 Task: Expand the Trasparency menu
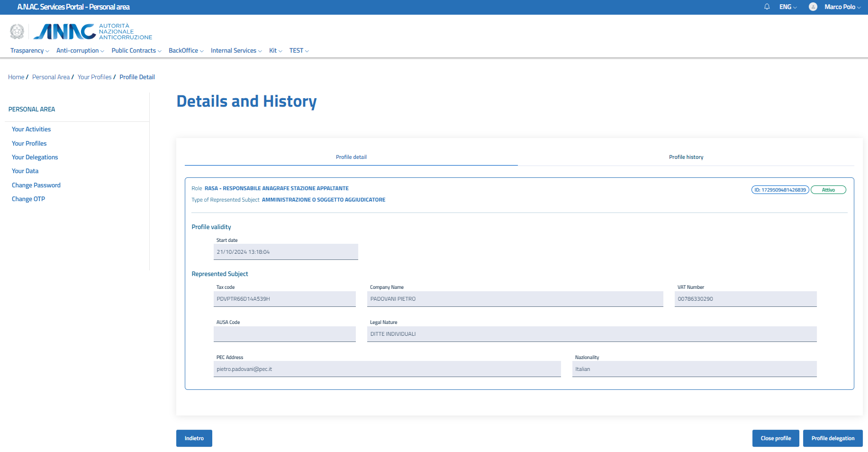pyautogui.click(x=29, y=51)
